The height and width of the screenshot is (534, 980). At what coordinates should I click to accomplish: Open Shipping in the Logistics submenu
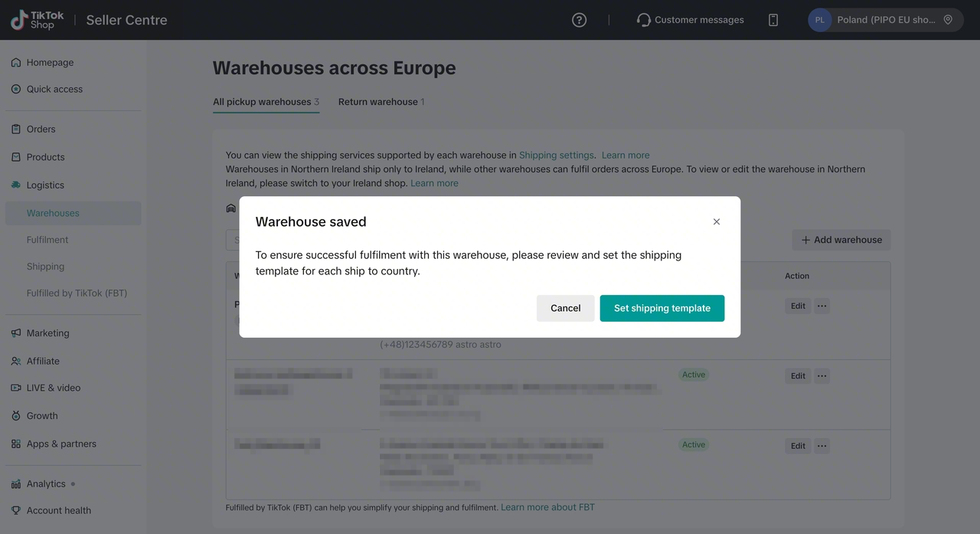pyautogui.click(x=45, y=267)
